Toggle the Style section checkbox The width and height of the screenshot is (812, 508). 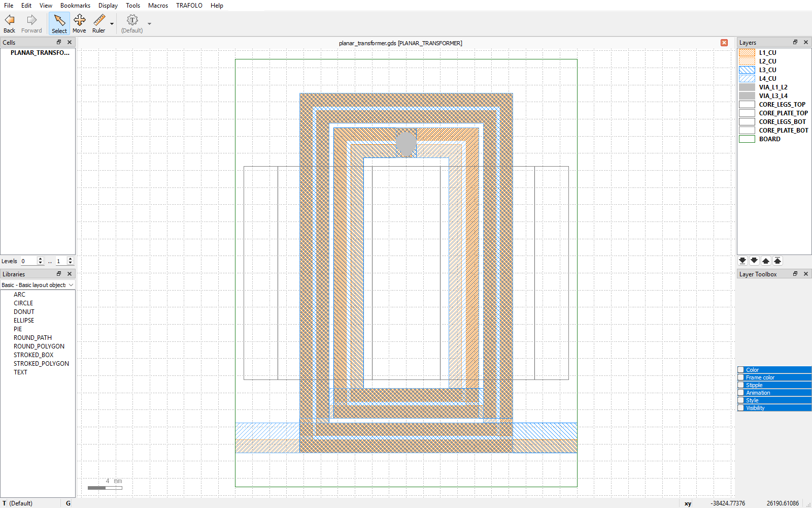click(x=741, y=400)
